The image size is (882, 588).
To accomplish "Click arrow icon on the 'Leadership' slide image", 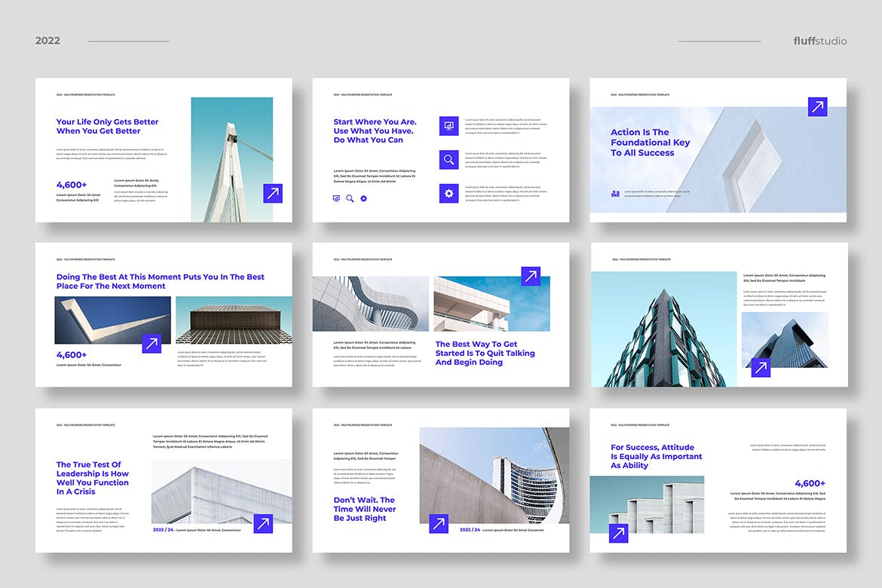I will tap(263, 523).
